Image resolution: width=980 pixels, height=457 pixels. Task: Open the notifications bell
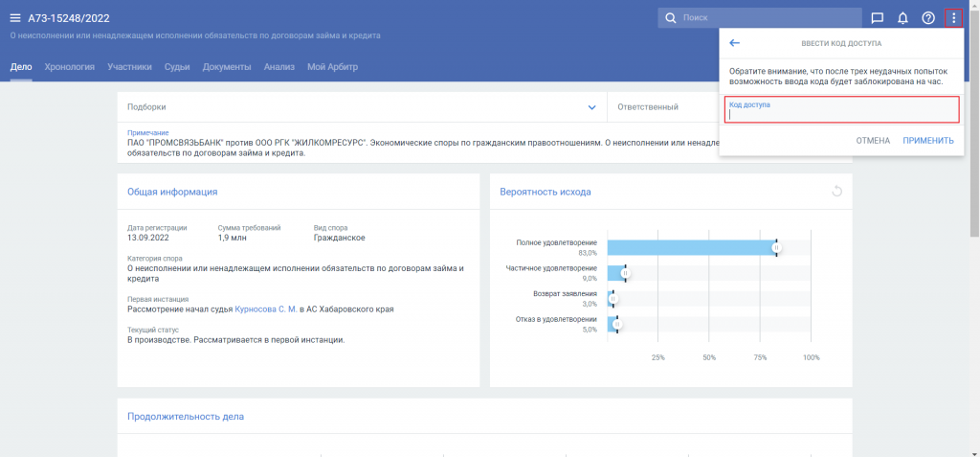tap(902, 18)
